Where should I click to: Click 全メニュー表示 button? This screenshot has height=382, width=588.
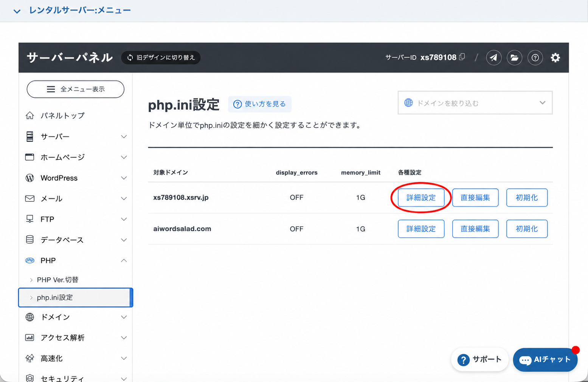tap(76, 89)
